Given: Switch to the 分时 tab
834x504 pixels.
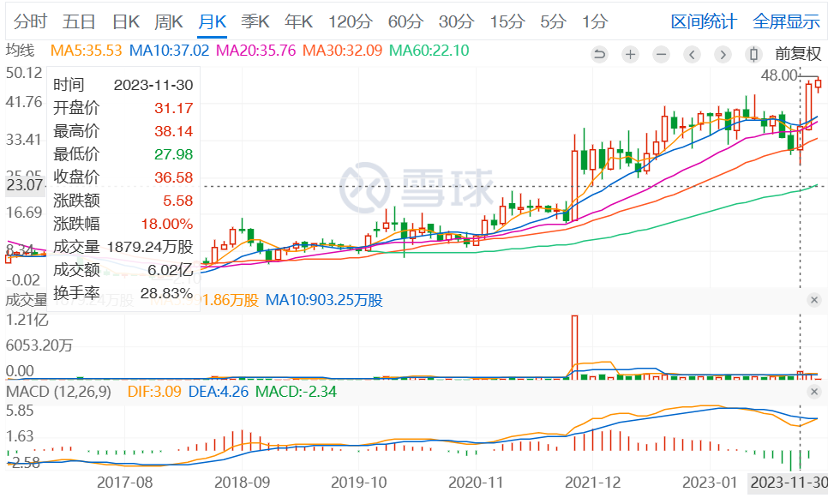Looking at the screenshot, I should pyautogui.click(x=30, y=21).
